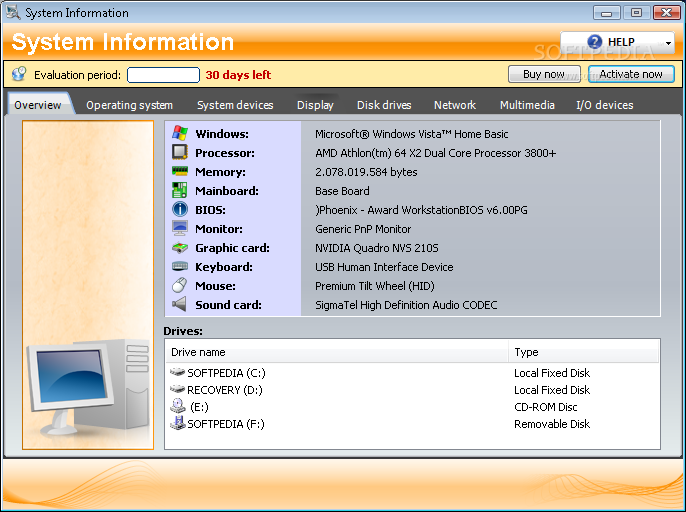Image resolution: width=686 pixels, height=512 pixels.
Task: Open the HELP dropdown arrow
Action: click(x=668, y=43)
